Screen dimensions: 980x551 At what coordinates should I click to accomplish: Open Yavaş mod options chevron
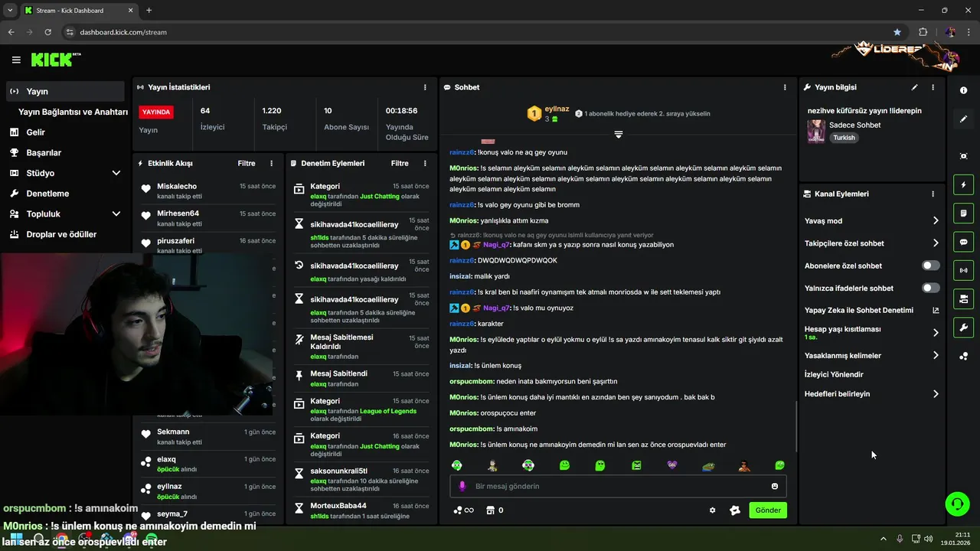click(x=936, y=221)
